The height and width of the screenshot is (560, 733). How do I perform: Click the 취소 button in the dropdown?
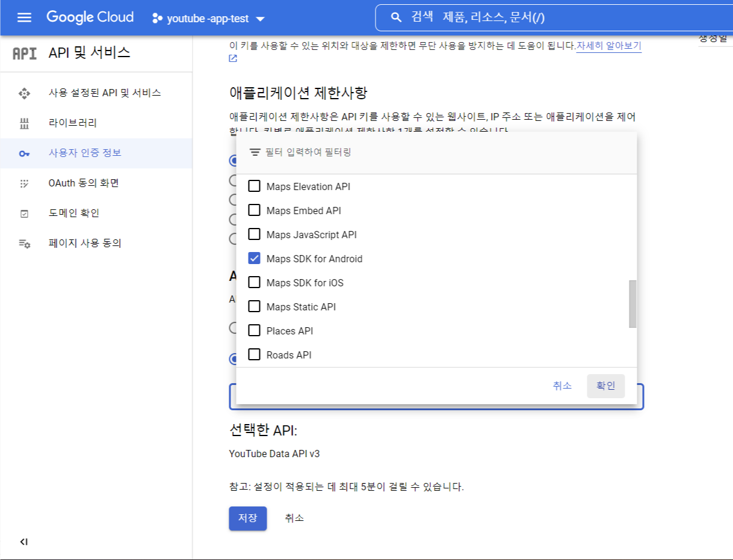click(x=562, y=386)
